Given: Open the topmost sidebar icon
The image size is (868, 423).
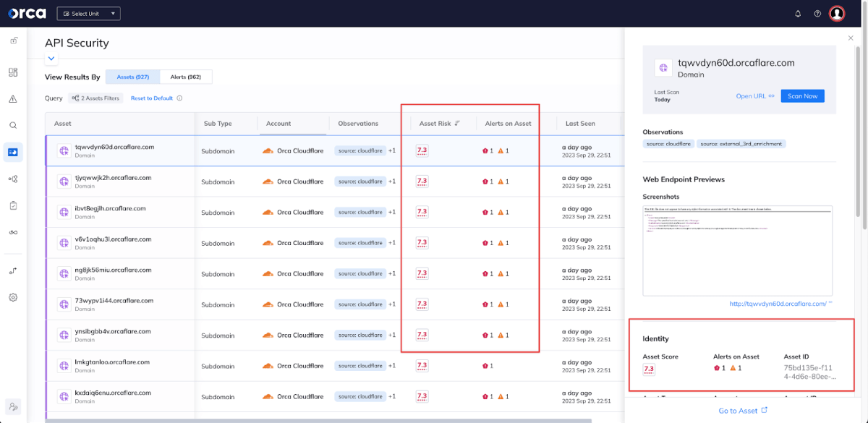Looking at the screenshot, I should pos(13,40).
